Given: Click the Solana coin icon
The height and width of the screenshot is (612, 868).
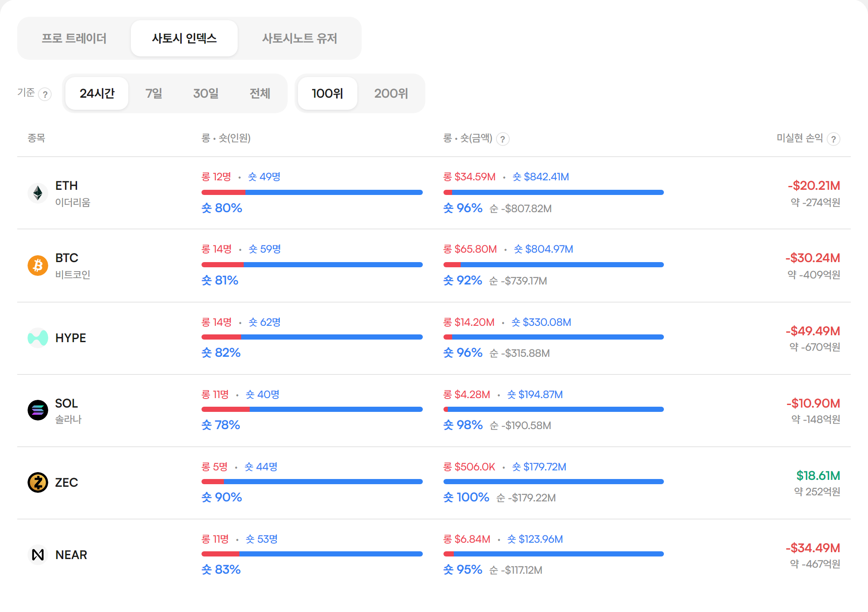Looking at the screenshot, I should (38, 410).
